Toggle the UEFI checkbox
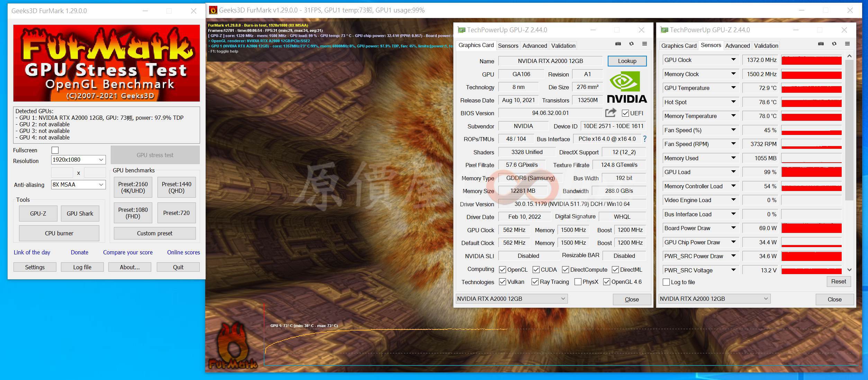The width and height of the screenshot is (868, 380). pos(625,113)
